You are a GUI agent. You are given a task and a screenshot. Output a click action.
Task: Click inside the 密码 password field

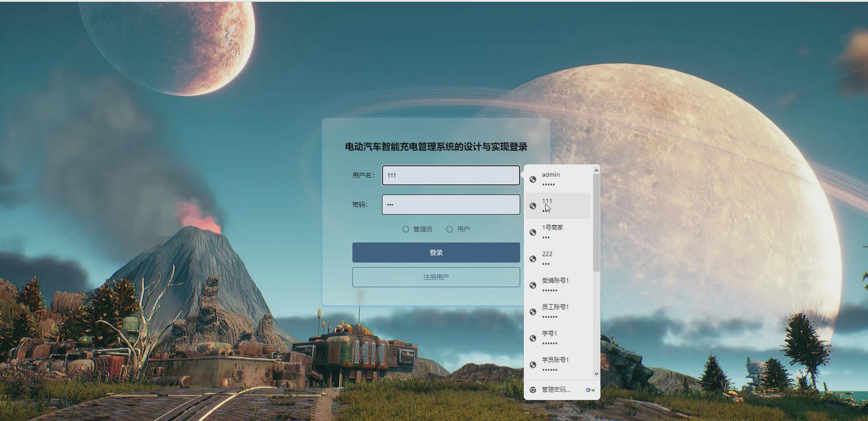click(x=450, y=204)
